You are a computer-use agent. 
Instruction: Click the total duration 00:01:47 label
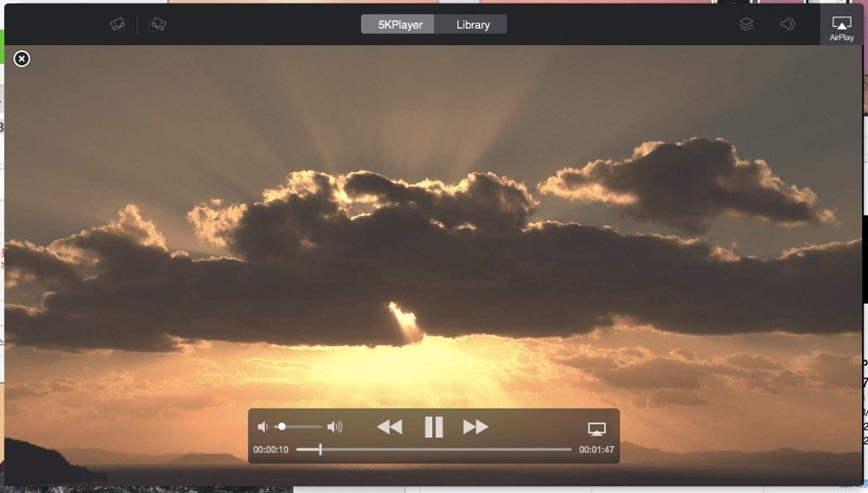pos(596,450)
